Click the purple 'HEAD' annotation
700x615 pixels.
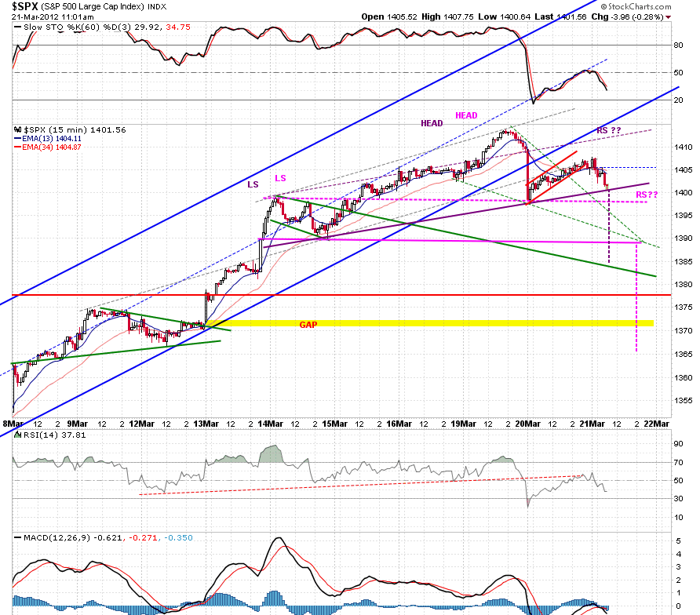(432, 123)
